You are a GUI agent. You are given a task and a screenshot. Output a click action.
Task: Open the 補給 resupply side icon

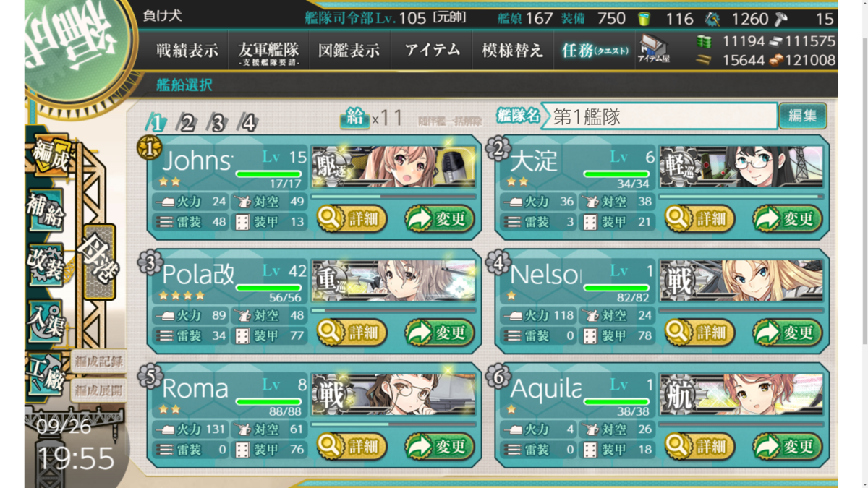pos(46,210)
